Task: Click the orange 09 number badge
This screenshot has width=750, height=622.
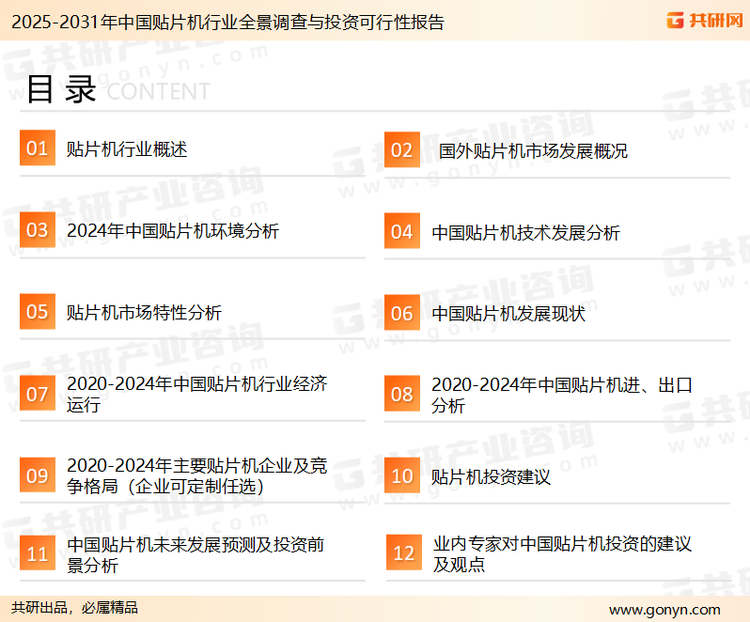Action: click(37, 475)
